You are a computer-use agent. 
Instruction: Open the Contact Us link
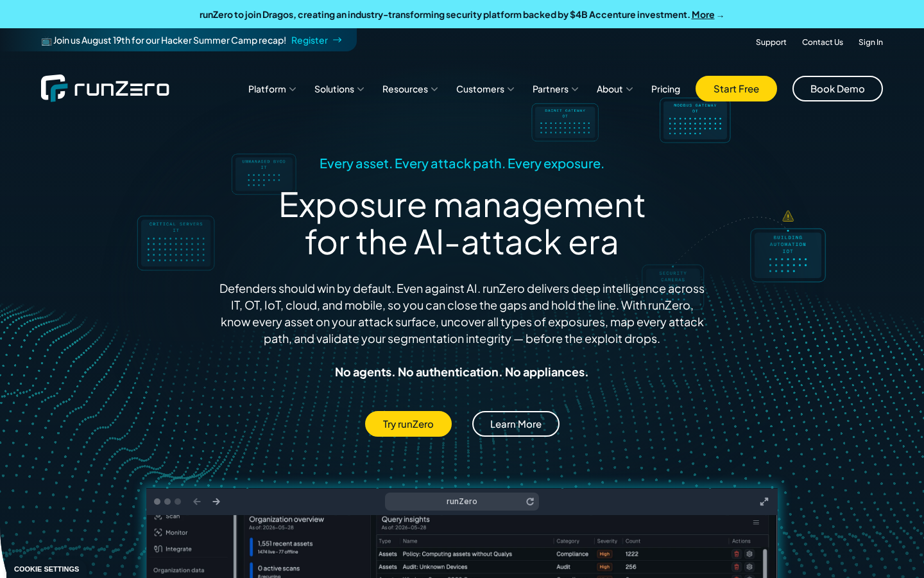click(x=823, y=42)
